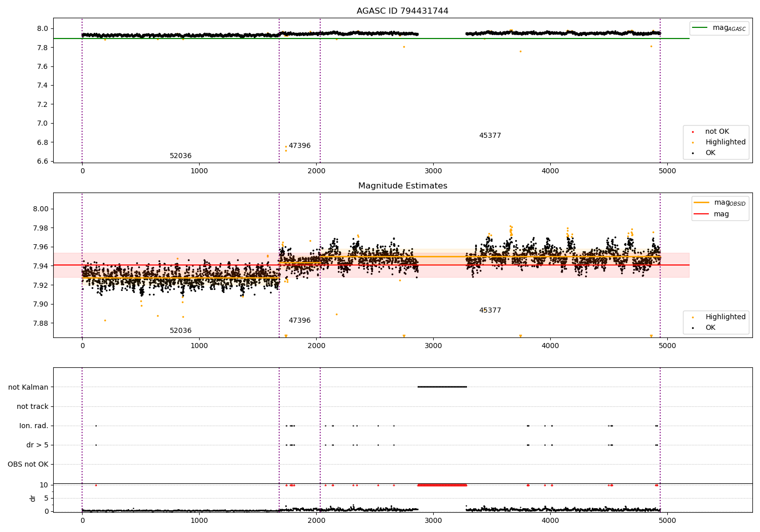Click the mag AGASC legend entry

pos(719,28)
